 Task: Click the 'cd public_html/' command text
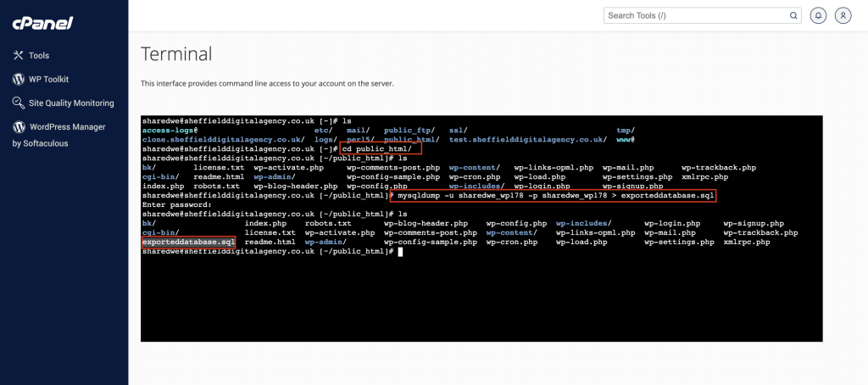[377, 149]
